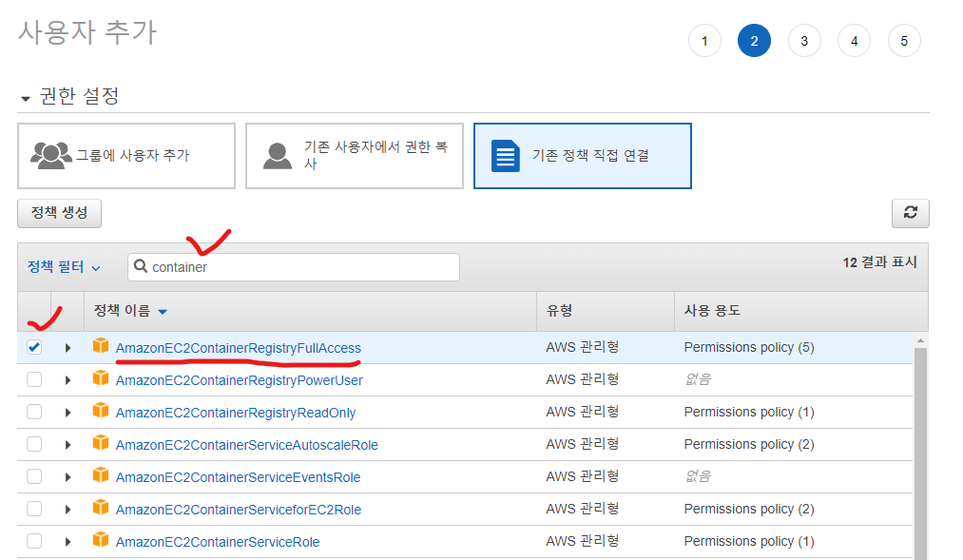Click the group users icon in 그룹에 사용자 추가
Viewport: 963px width, 560px height.
point(51,155)
